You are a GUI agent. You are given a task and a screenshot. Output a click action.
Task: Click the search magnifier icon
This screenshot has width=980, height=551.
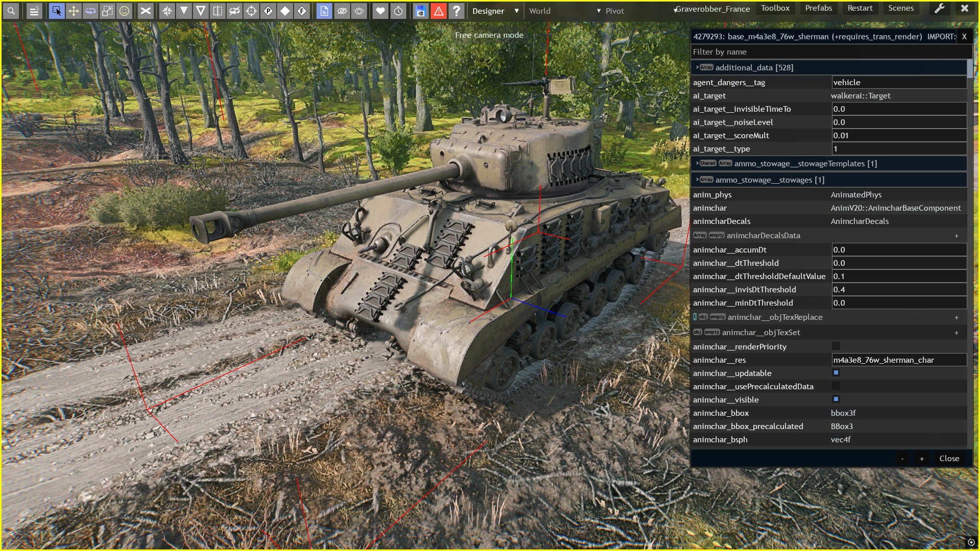[11, 11]
